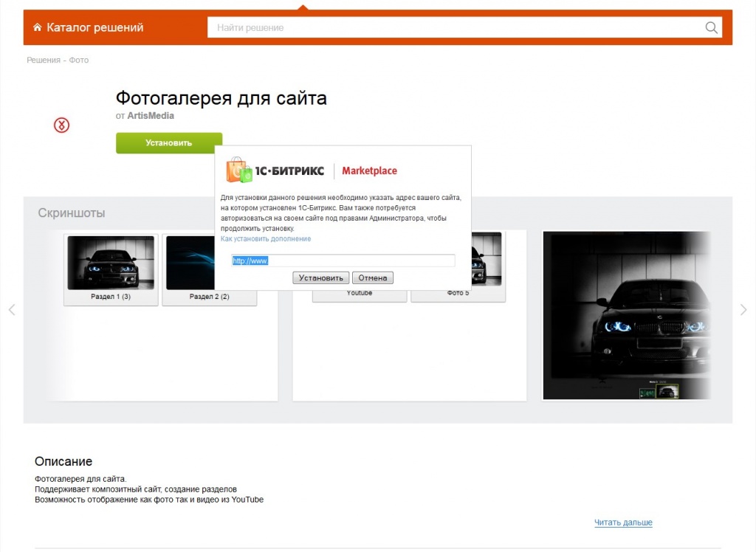756x552 pixels.
Task: Open the ArtisMedia developer link
Action: [x=151, y=116]
